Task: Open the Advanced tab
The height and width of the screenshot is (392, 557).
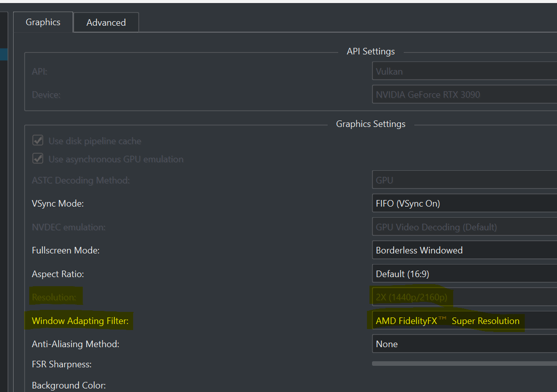Action: coord(106,23)
